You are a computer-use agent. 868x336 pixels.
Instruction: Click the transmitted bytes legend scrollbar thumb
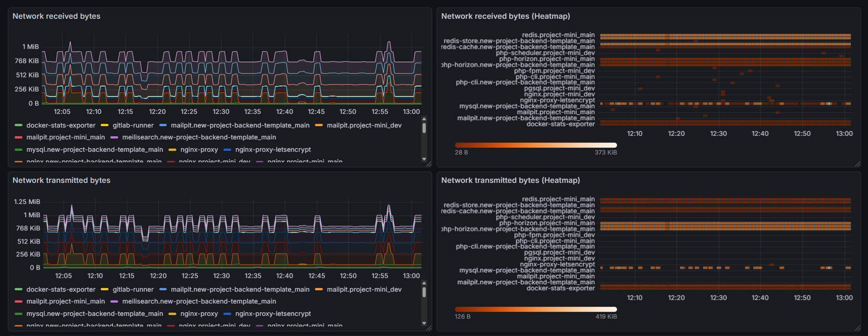424,292
